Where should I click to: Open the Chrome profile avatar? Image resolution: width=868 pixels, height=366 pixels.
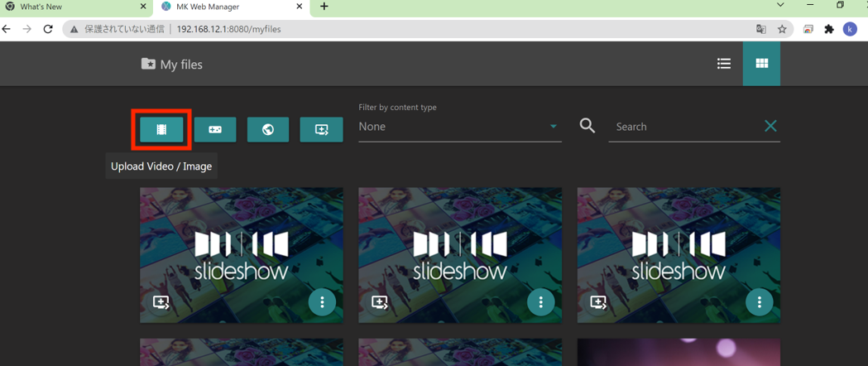click(x=850, y=29)
